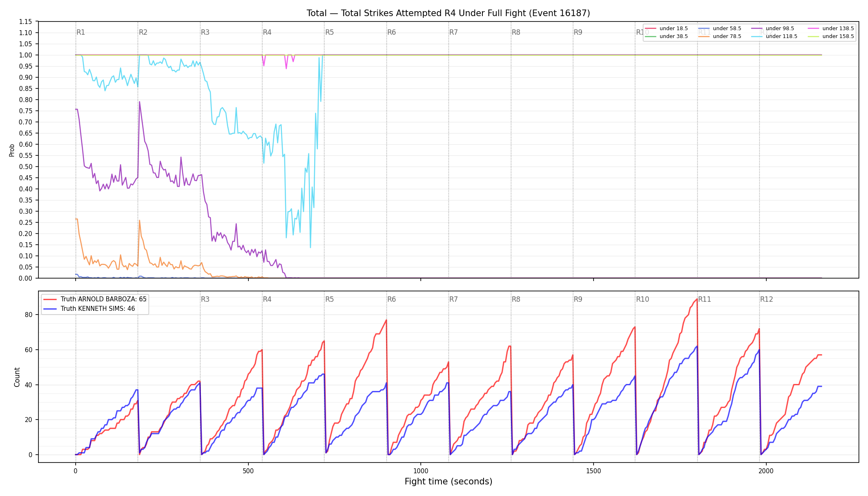868x496 pixels.
Task: Click the 'Count' y-axis label
Action: 17,377
